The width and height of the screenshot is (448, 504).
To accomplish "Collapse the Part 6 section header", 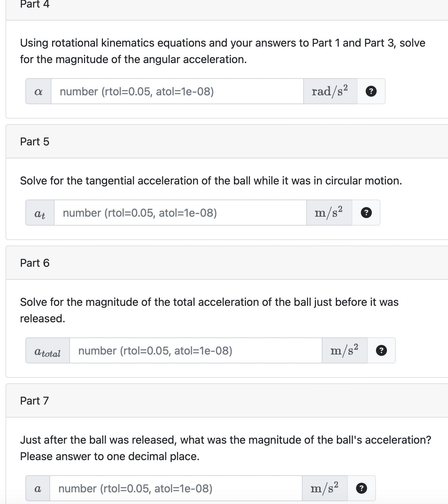I will 35,263.
